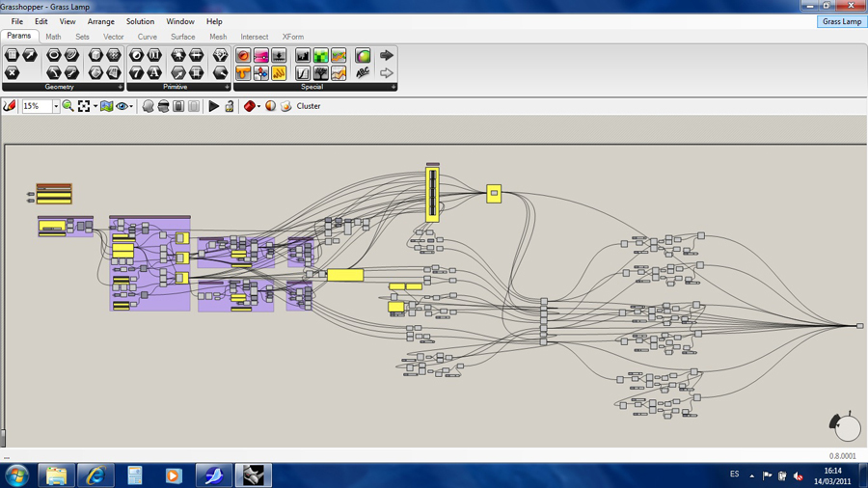868x488 pixels.
Task: Select the Vector parameter icon
Action: pos(30,55)
